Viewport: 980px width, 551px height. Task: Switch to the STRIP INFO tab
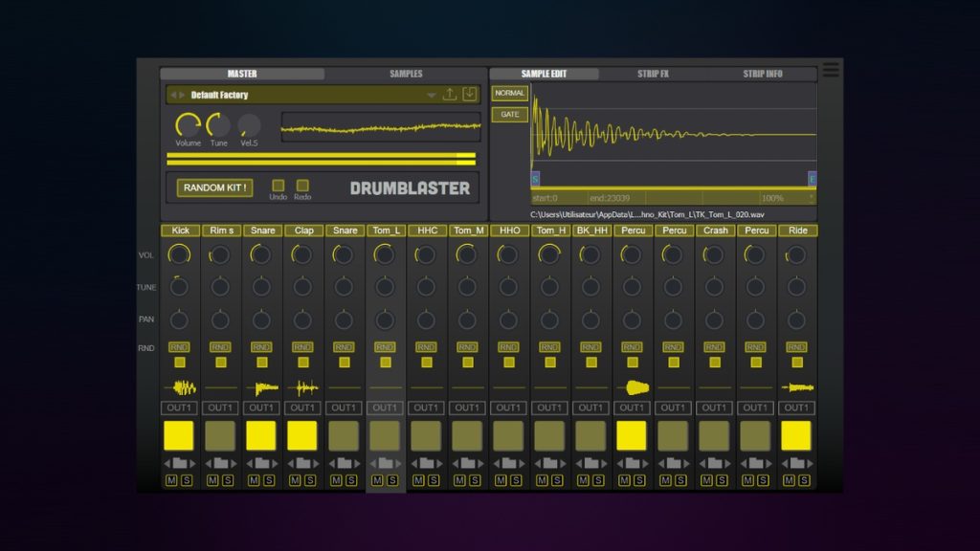763,74
